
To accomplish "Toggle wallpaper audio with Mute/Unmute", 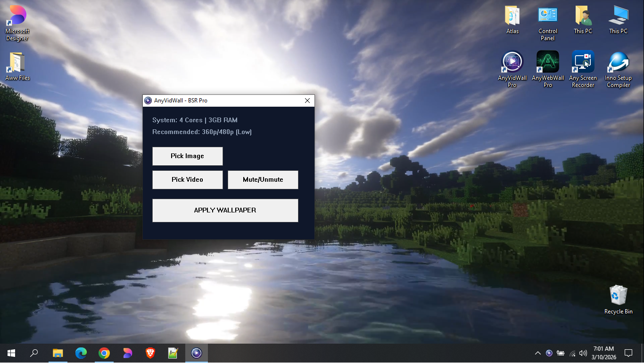I will pos(263,179).
